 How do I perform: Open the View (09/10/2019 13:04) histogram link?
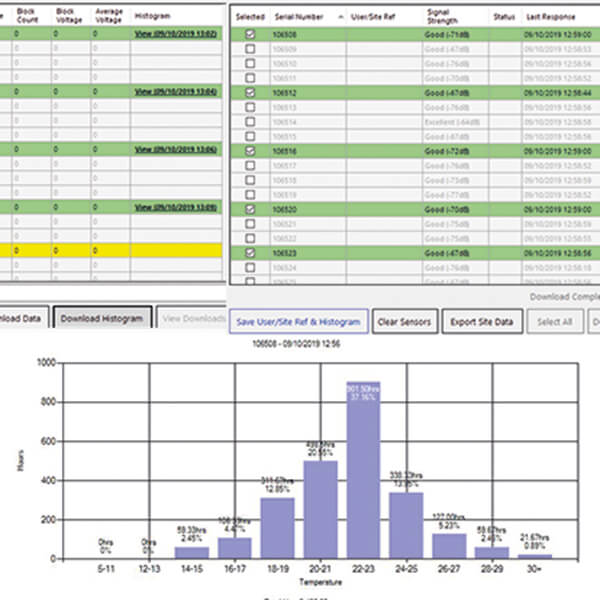(x=175, y=92)
